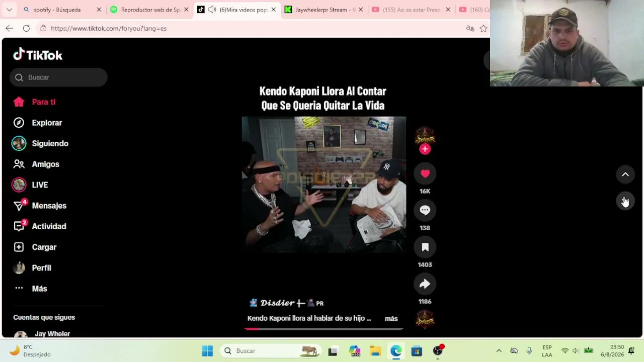Close the TikTok tab
The image size is (644, 362).
[x=273, y=10]
